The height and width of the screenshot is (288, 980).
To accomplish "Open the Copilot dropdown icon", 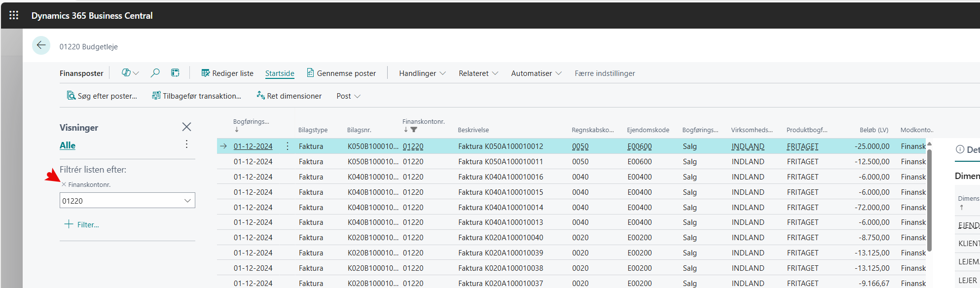I will 130,73.
